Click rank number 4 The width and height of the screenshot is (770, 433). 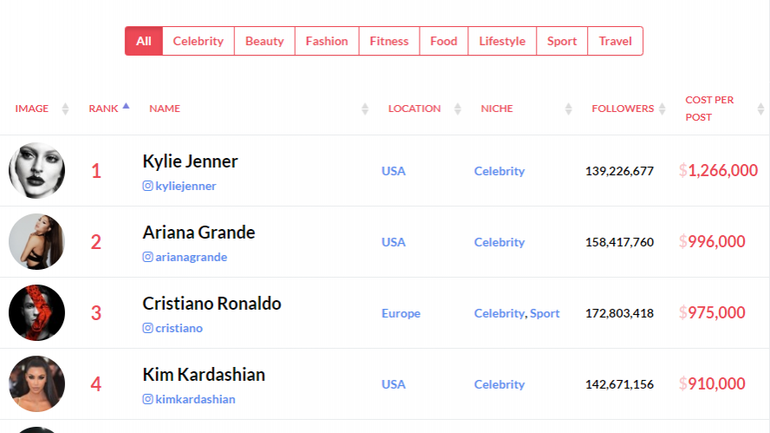(x=96, y=385)
